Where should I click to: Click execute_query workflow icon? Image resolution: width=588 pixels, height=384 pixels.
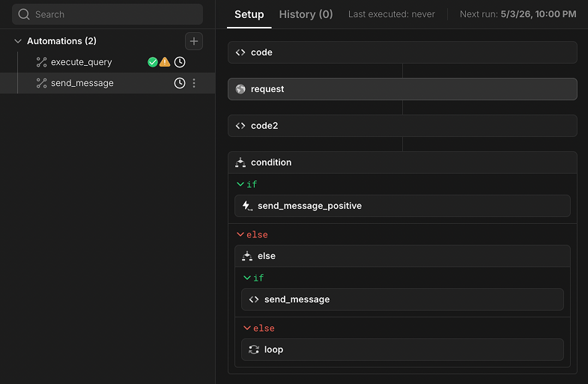click(41, 62)
